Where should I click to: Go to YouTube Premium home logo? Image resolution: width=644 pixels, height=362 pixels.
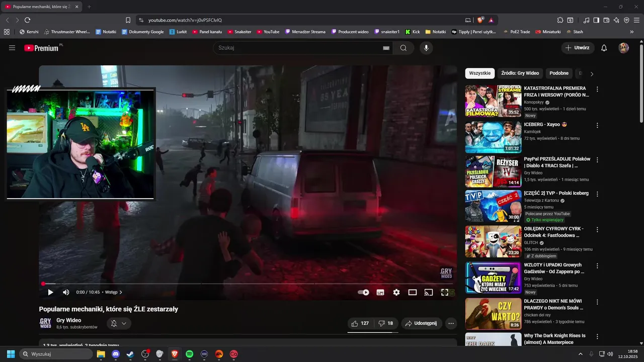tap(41, 48)
